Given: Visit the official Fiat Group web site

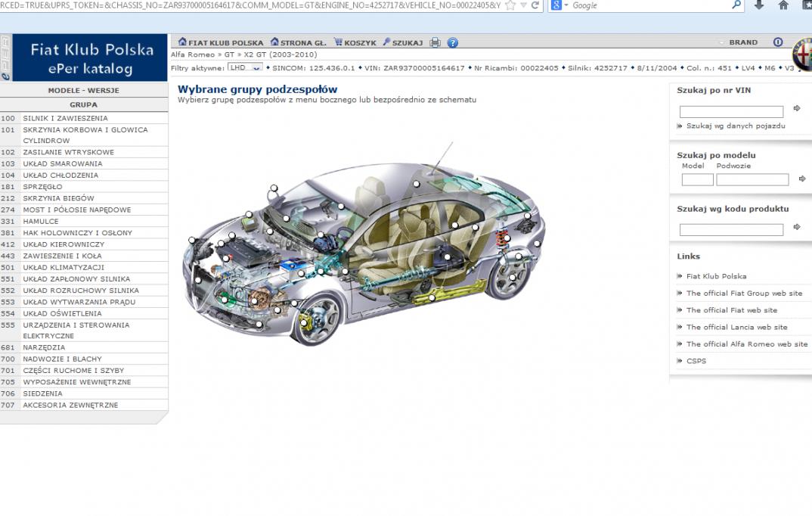Looking at the screenshot, I should click(x=744, y=294).
